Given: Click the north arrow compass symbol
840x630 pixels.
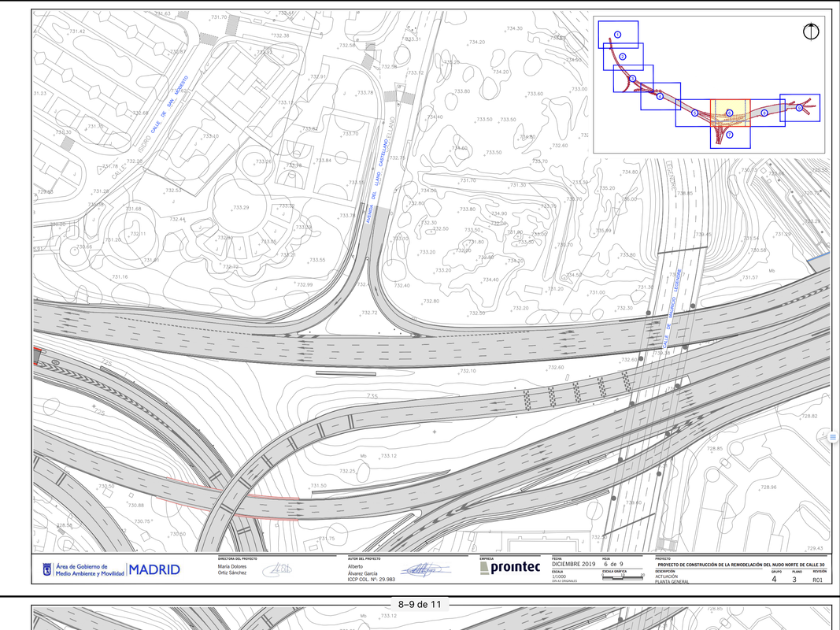Looking at the screenshot, I should (811, 31).
